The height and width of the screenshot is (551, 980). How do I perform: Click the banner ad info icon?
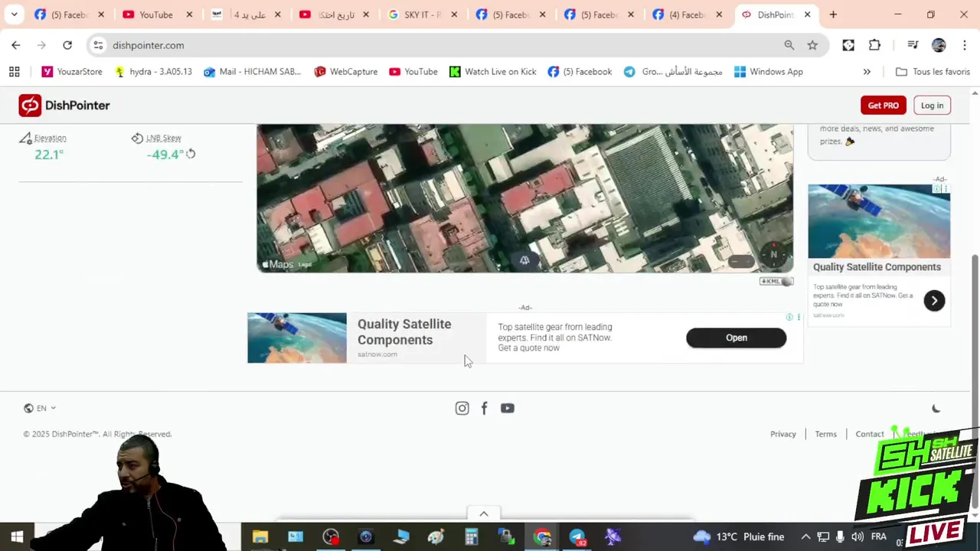coord(789,317)
